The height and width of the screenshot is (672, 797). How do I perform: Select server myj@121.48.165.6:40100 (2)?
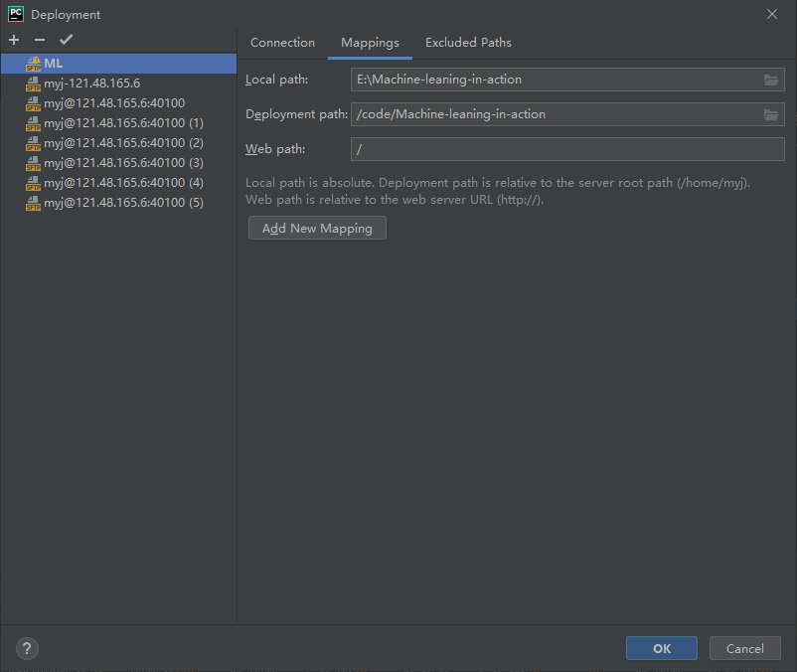tap(119, 143)
